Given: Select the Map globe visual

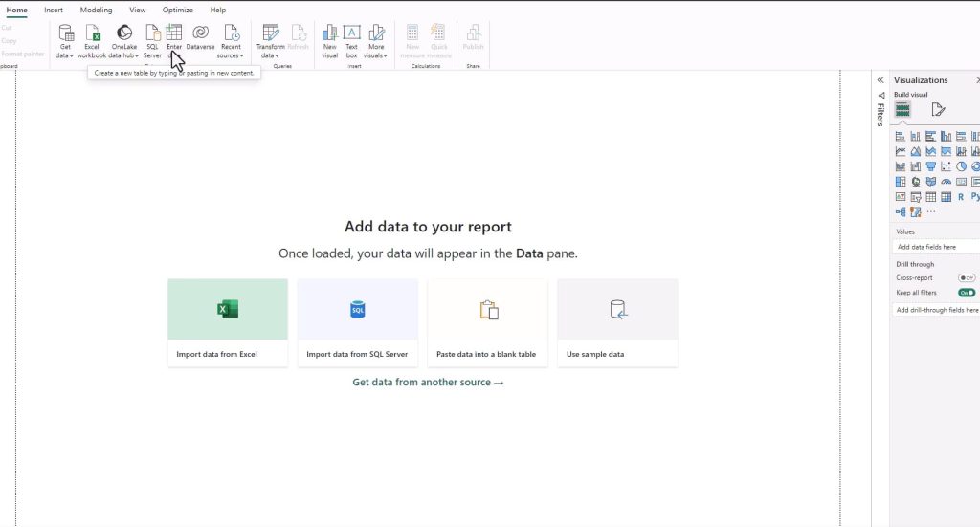Looking at the screenshot, I should pos(916,182).
